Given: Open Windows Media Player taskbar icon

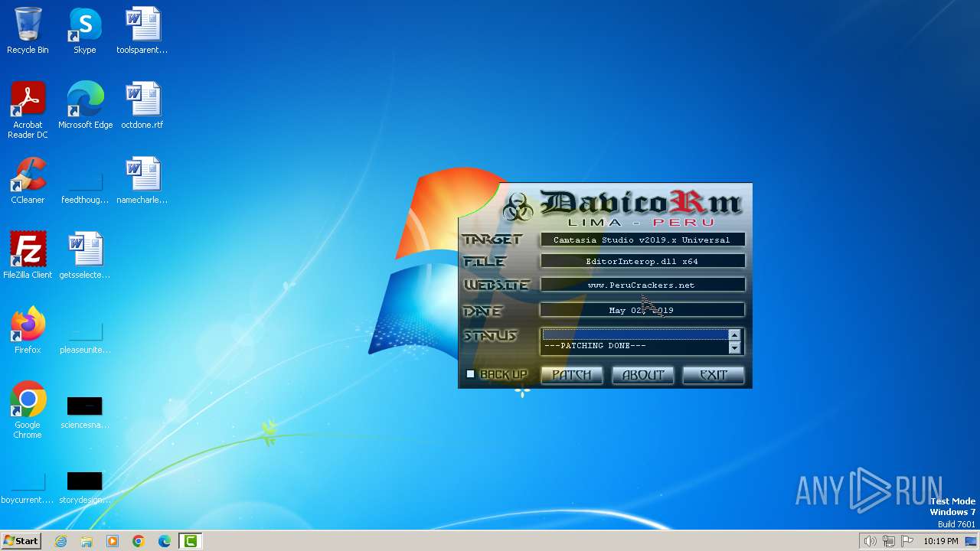Looking at the screenshot, I should 113,541.
